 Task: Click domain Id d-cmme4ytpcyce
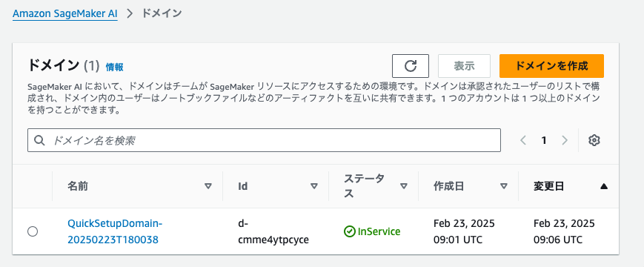pos(273,231)
